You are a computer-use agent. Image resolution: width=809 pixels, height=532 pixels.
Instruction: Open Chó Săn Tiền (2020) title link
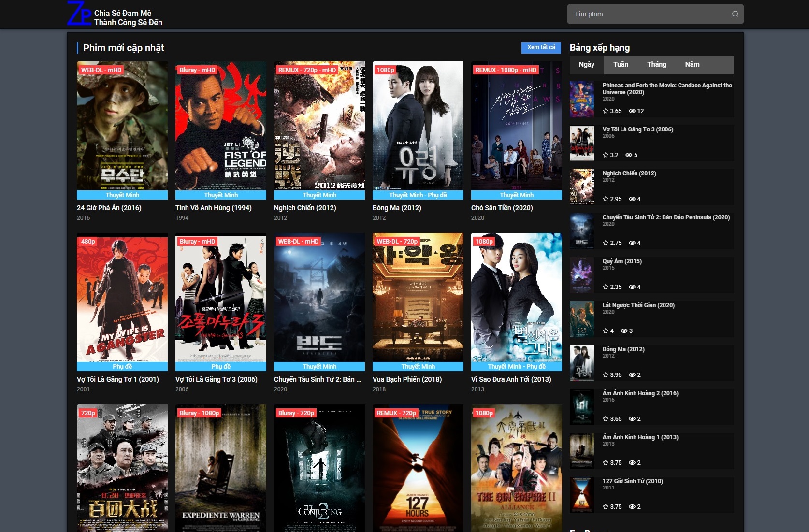[502, 208]
